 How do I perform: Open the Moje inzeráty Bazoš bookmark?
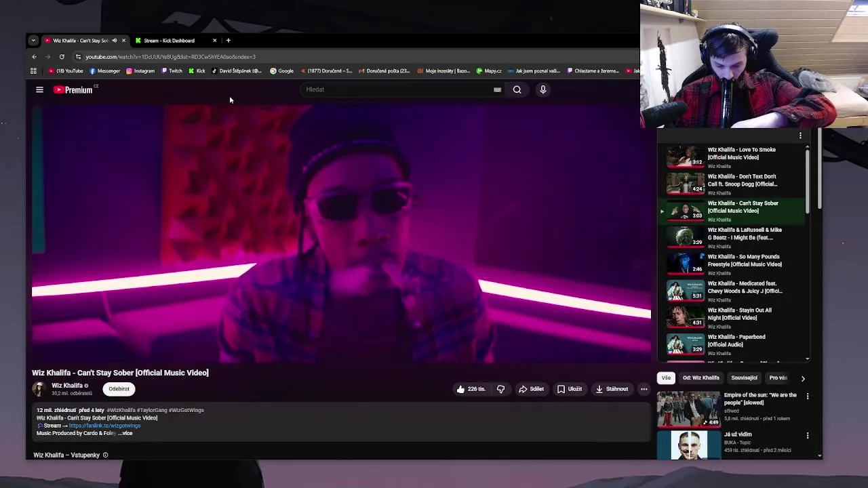tap(443, 70)
